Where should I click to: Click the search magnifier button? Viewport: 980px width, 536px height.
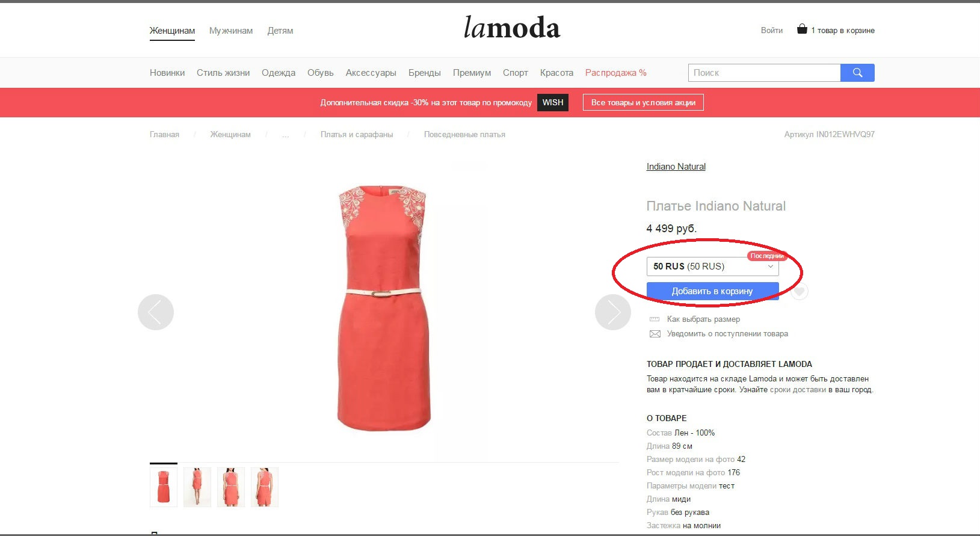pyautogui.click(x=857, y=73)
